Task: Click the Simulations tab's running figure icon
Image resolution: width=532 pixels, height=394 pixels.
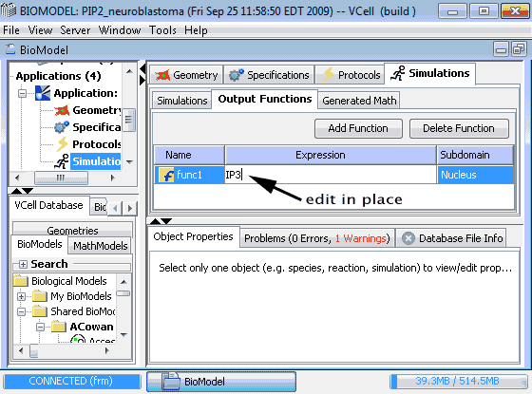Action: (x=398, y=73)
